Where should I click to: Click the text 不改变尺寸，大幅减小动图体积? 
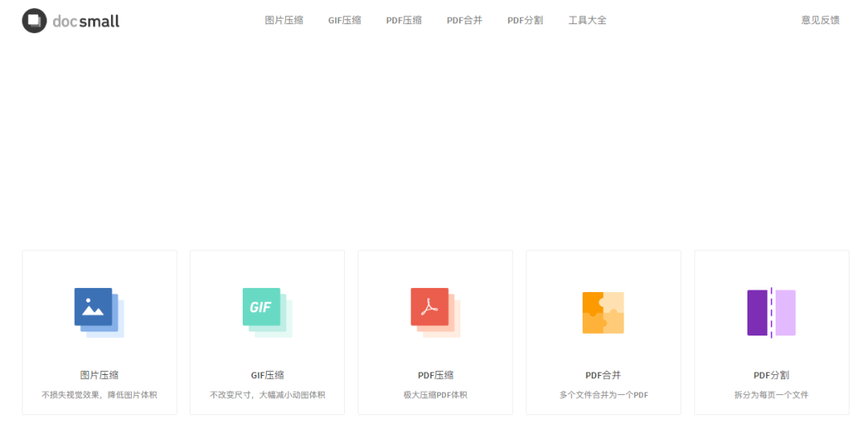(268, 395)
